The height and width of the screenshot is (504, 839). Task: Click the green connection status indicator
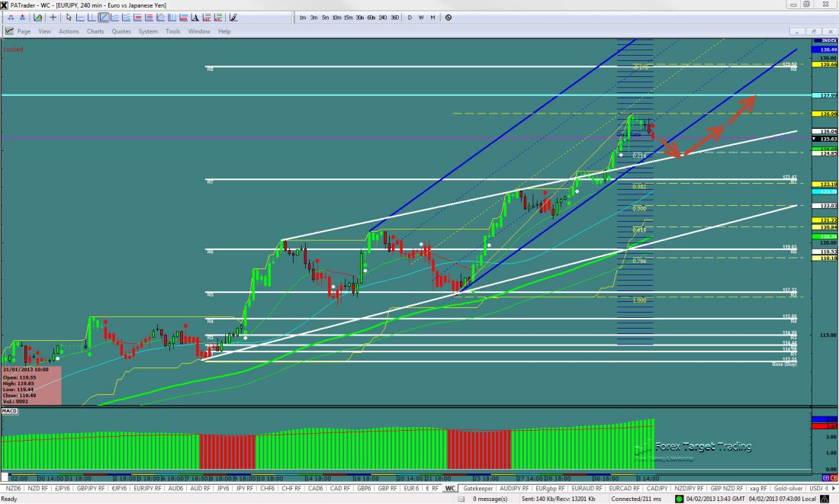tap(679, 499)
